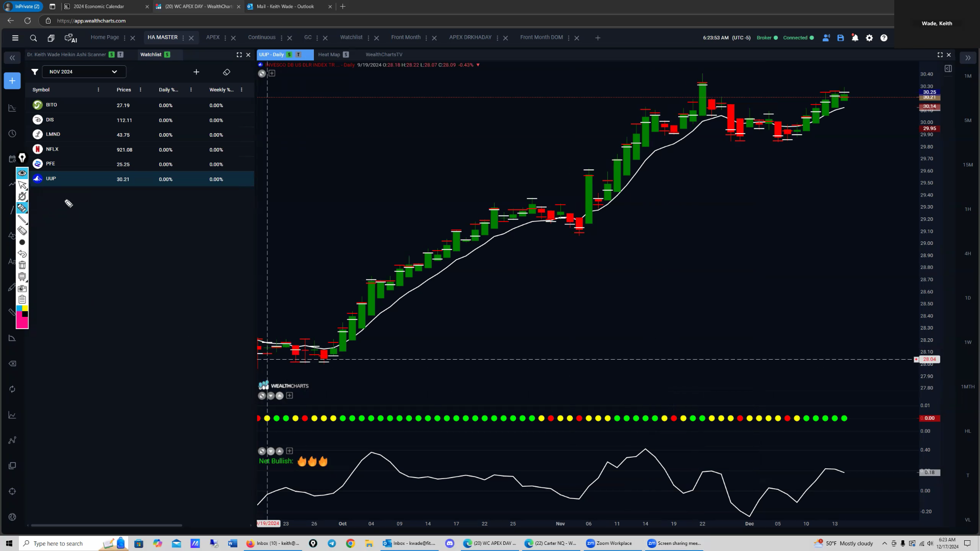Select the arrow cursor tool in annotation palette

(22, 185)
